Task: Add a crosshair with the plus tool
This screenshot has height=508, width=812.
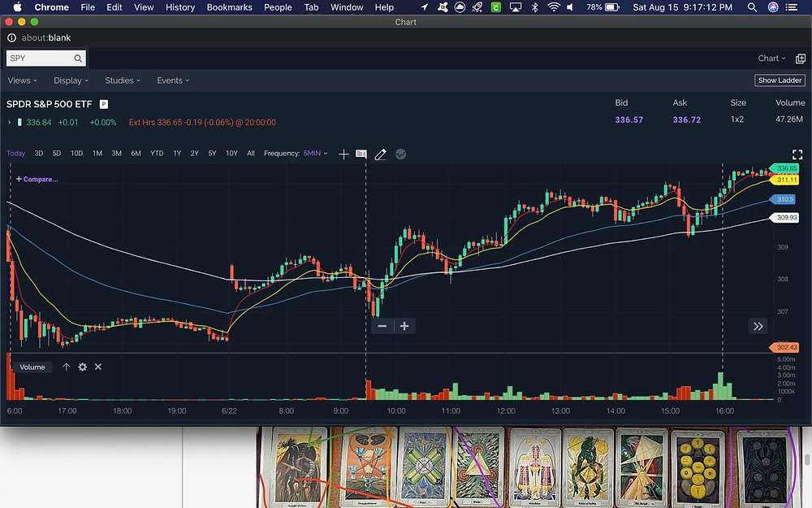Action: click(x=343, y=154)
